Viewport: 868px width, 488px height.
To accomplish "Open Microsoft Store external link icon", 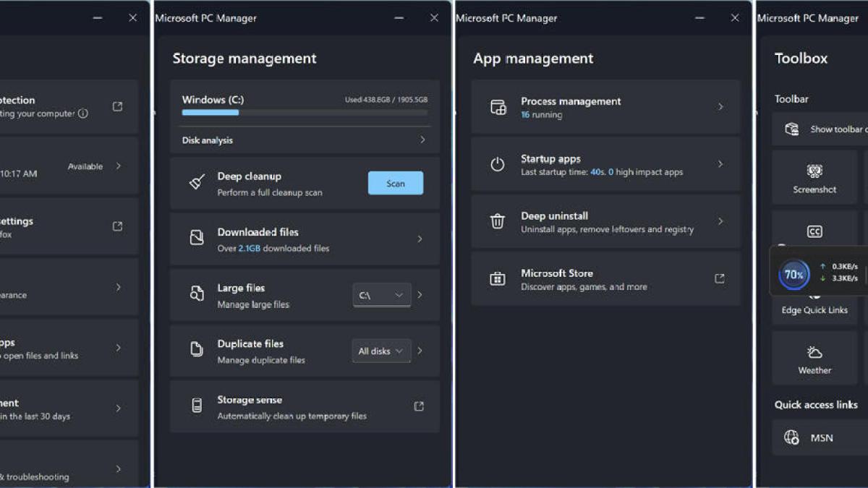I will click(720, 278).
